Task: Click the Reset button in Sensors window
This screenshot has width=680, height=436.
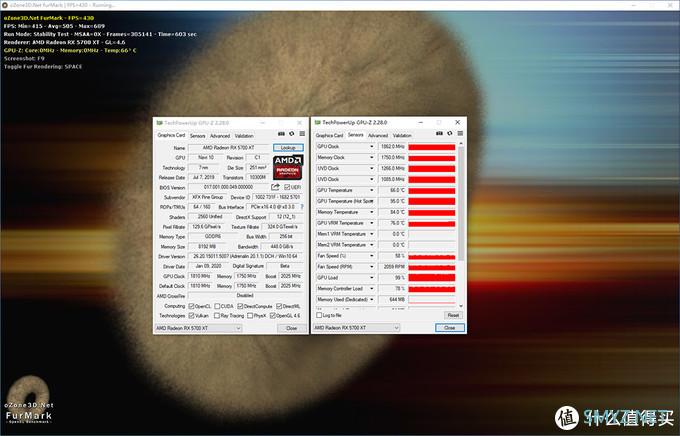Action: click(x=453, y=315)
